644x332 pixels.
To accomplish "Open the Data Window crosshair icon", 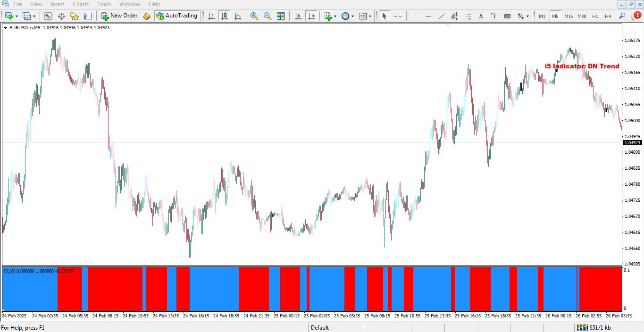I will (x=61, y=16).
